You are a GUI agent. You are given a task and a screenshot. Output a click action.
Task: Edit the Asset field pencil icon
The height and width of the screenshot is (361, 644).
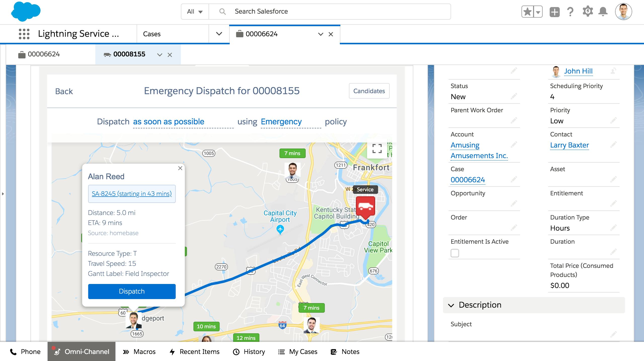[613, 179]
